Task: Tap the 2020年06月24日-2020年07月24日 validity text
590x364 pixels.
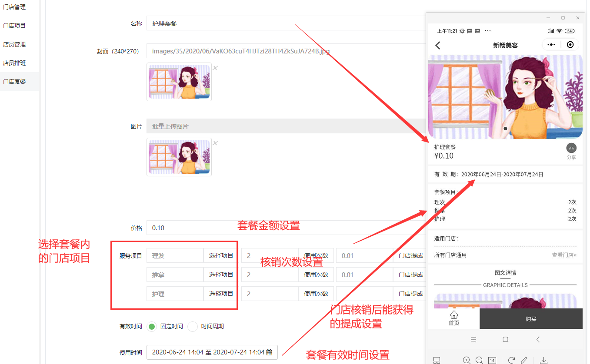Action: pyautogui.click(x=502, y=175)
